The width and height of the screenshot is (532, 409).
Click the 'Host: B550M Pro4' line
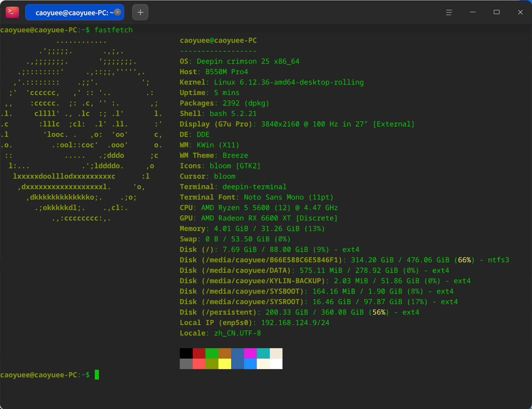[214, 72]
